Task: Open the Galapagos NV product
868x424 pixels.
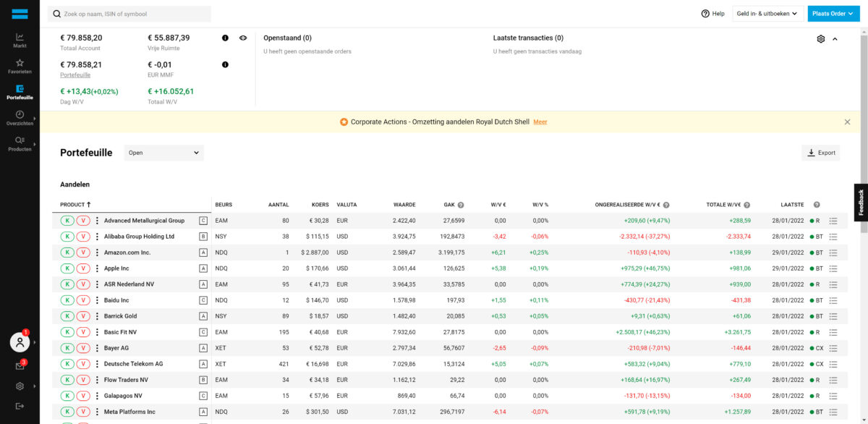Action: coord(123,396)
